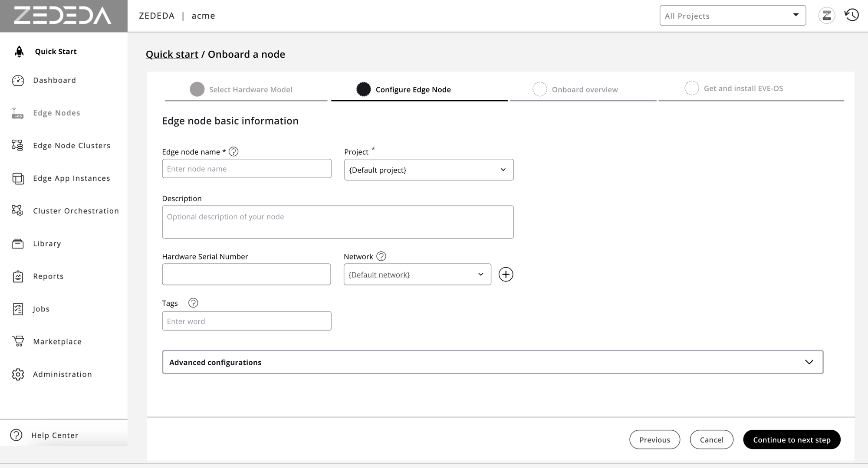Open the Marketplace cart icon
This screenshot has height=468, width=868.
(x=18, y=341)
